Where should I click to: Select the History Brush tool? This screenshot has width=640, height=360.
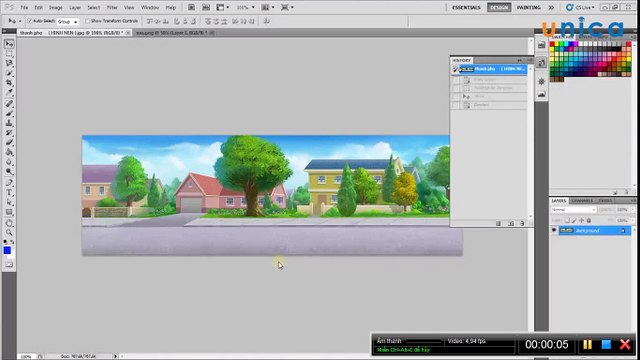pos(9,133)
